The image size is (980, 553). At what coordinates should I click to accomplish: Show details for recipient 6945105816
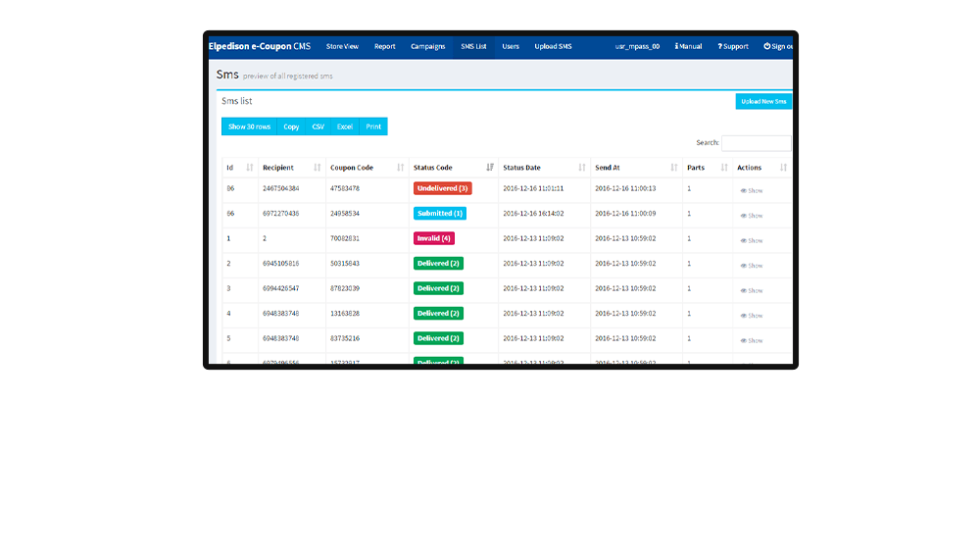752,266
